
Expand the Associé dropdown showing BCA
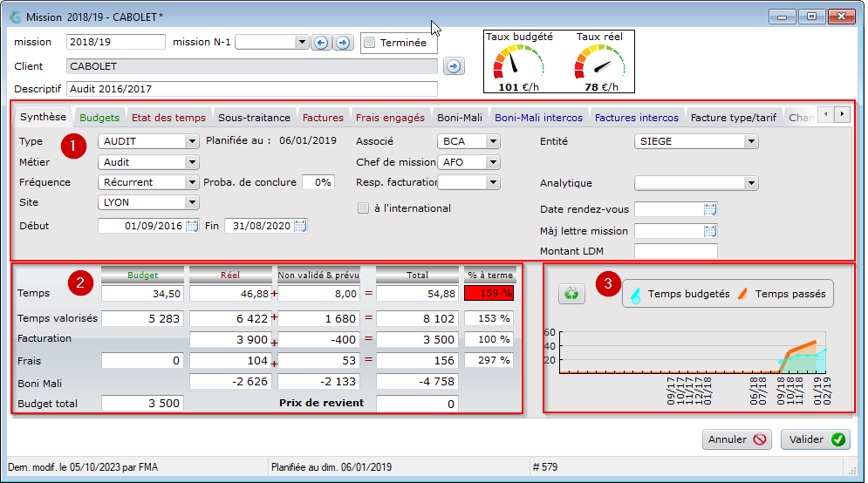[x=493, y=141]
